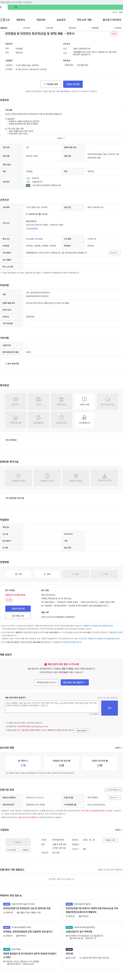The height and width of the screenshot is (980, 123).
Task: Click the company LOGO thumbnail
Action: click(18, 842)
